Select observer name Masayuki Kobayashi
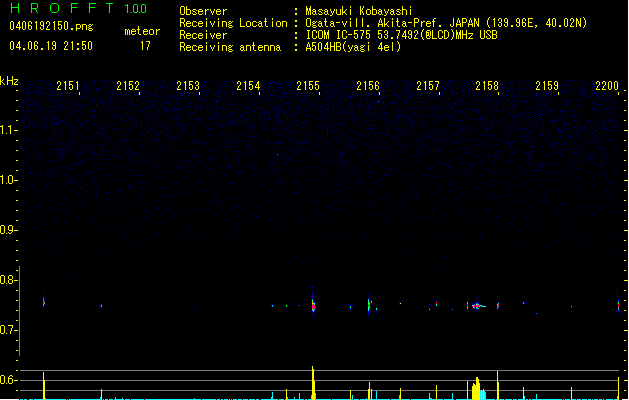Image resolution: width=629 pixels, height=400 pixels. pyautogui.click(x=359, y=11)
